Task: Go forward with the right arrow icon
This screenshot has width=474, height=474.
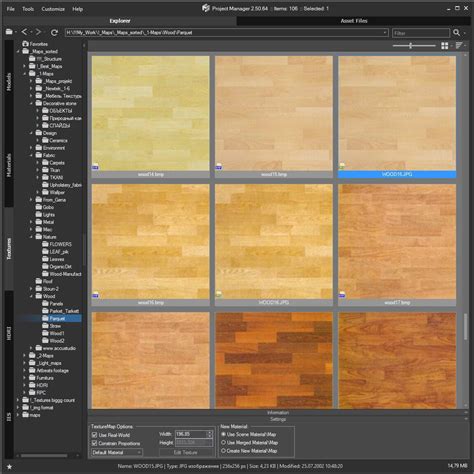Action: click(38, 32)
